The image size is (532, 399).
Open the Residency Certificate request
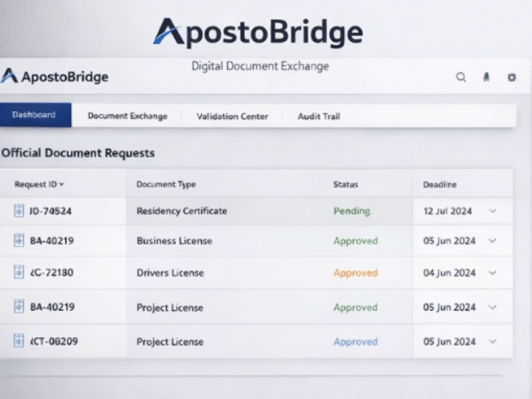tap(182, 211)
